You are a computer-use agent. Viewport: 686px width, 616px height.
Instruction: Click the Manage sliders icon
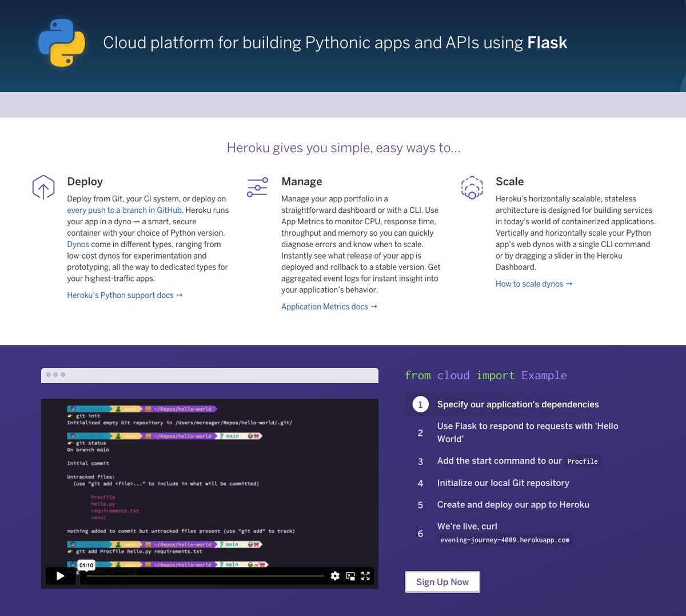click(257, 187)
